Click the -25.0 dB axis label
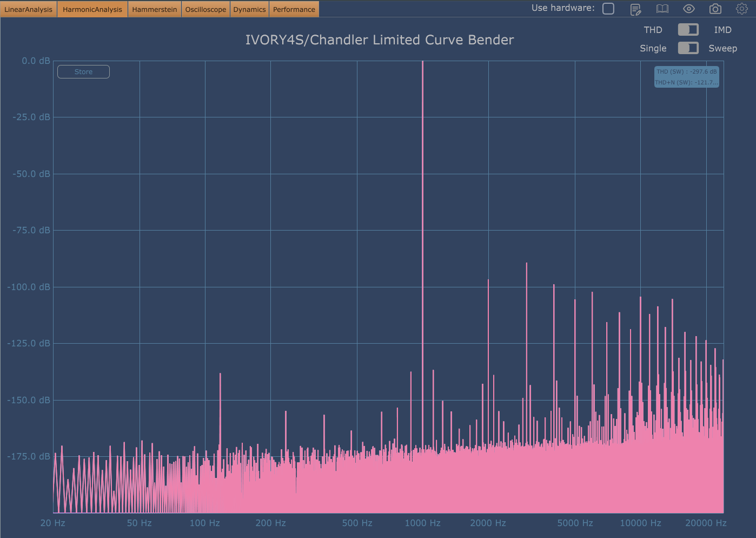 (31, 117)
